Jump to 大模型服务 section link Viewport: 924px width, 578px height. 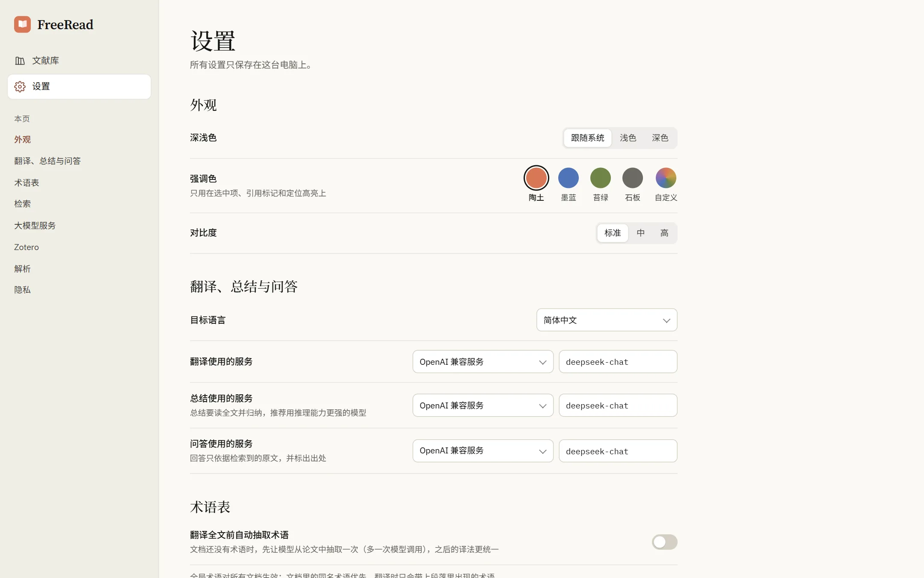point(35,226)
